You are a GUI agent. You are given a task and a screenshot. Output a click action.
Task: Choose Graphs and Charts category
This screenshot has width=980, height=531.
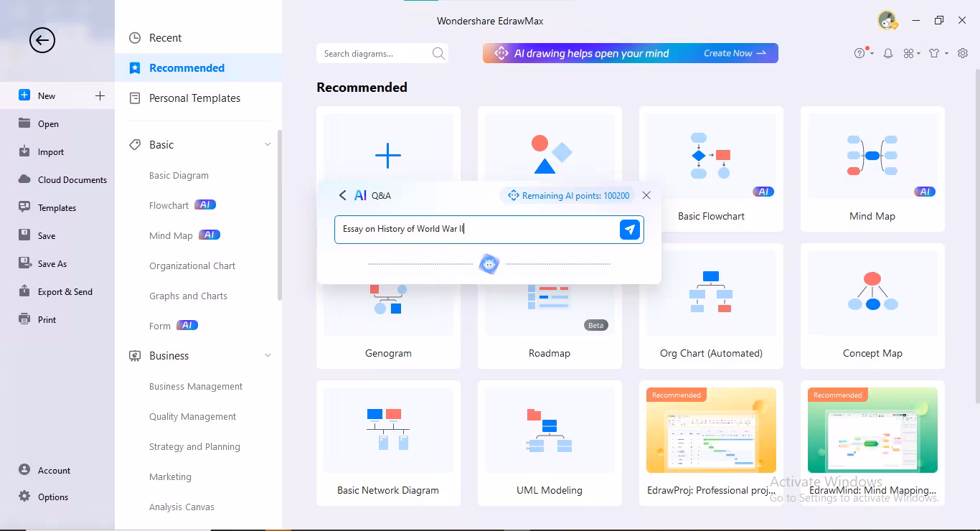tap(188, 296)
